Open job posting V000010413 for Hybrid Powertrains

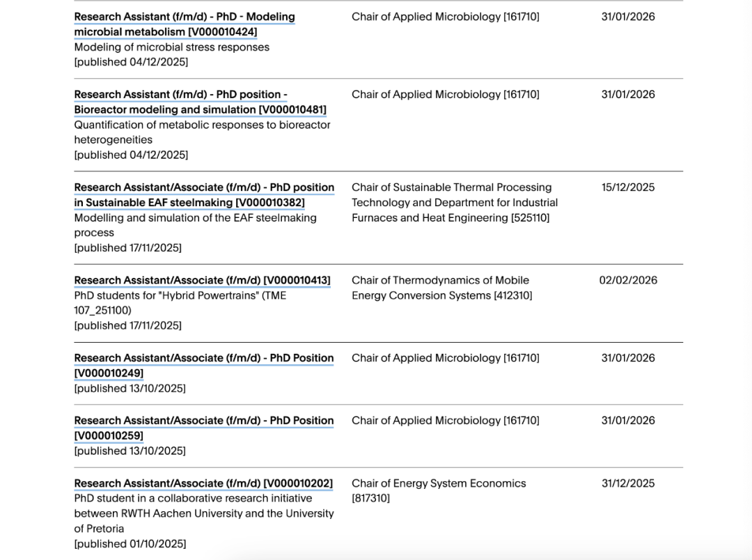tap(203, 280)
